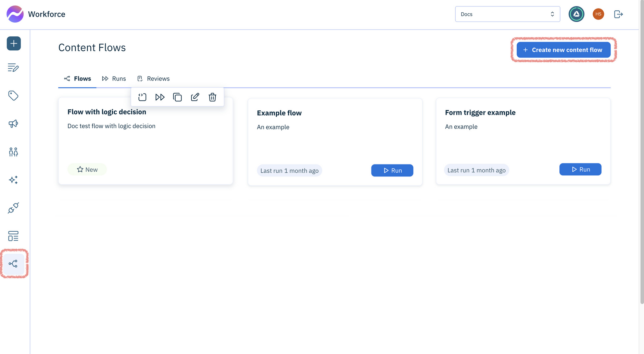
Task: Click Create new content flow
Action: 563,50
